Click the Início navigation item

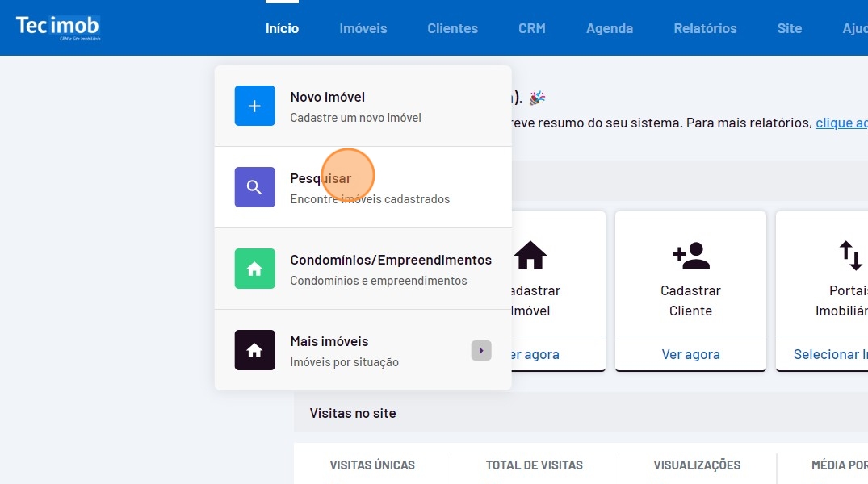coord(282,28)
